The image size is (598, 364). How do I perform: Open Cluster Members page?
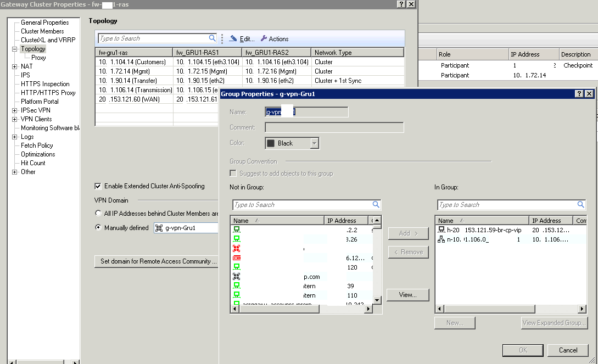coord(42,31)
